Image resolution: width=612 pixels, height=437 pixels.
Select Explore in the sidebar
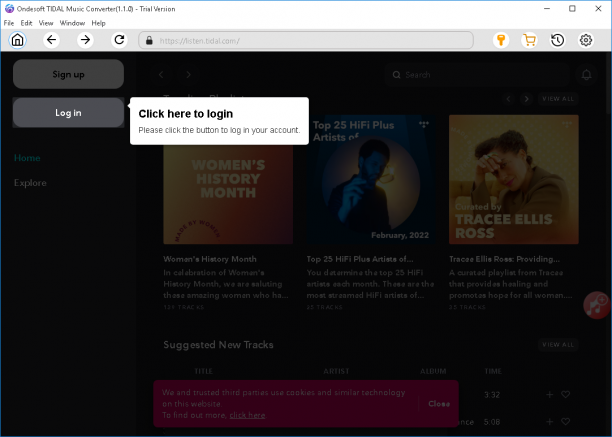[x=30, y=183]
